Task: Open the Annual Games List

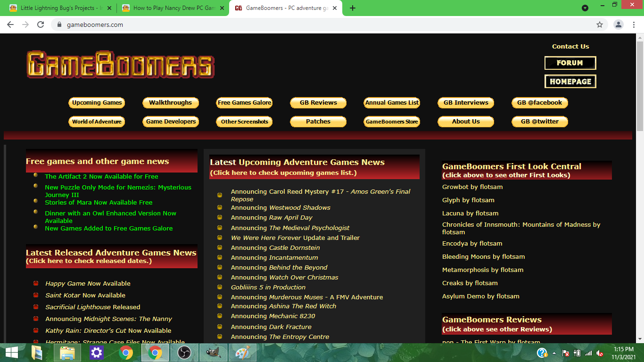Action: tap(392, 103)
